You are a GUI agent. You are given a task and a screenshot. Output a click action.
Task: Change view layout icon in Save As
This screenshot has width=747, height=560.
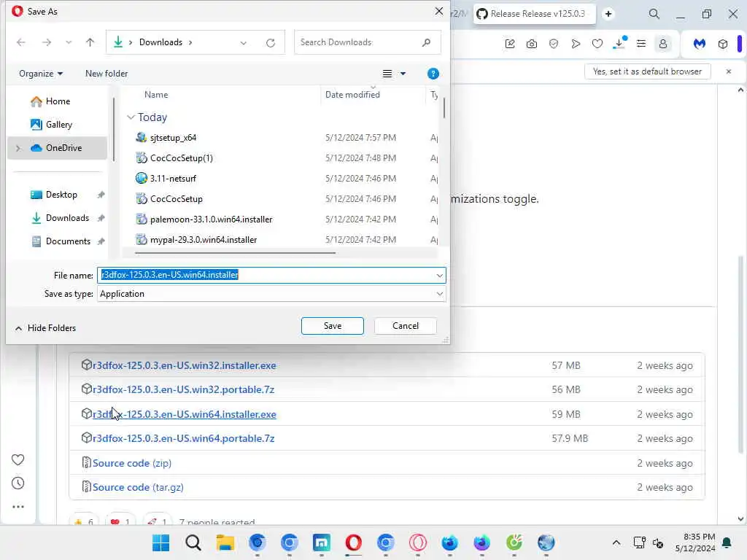pos(387,74)
